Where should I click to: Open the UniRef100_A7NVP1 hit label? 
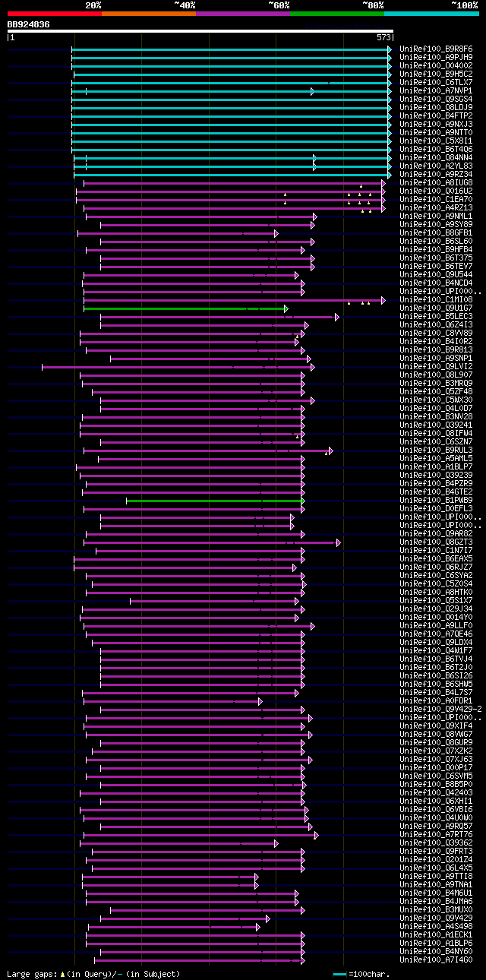(436, 91)
